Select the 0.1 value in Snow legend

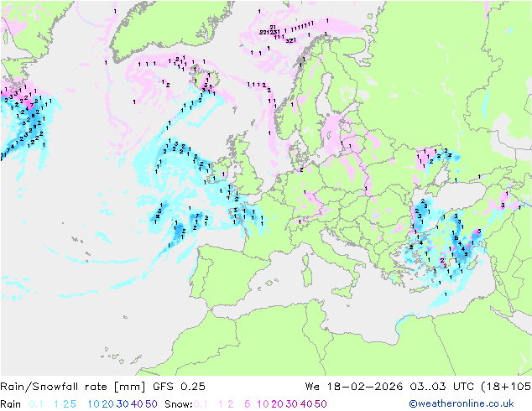[201, 404]
